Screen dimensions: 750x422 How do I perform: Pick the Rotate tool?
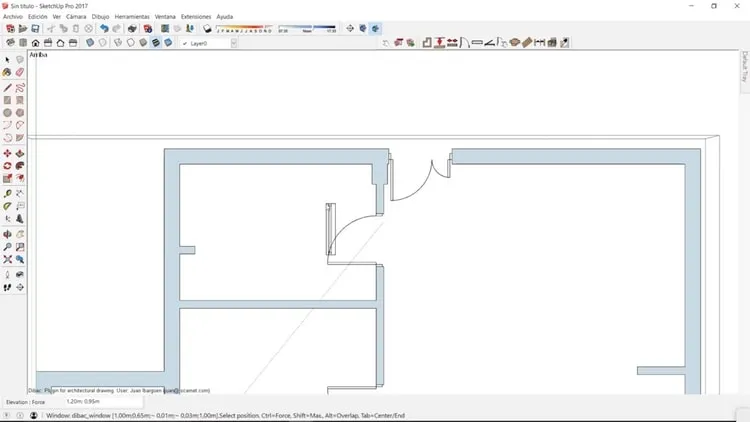click(7, 166)
